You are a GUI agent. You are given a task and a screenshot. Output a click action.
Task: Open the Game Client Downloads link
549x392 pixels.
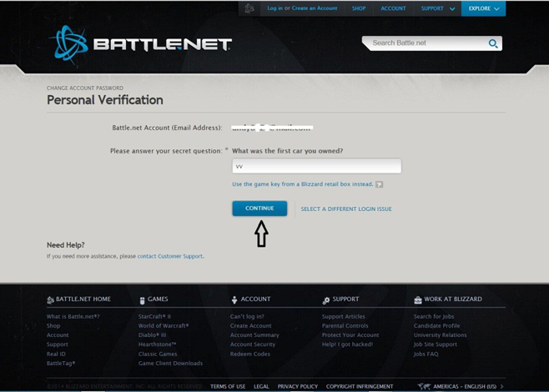(170, 364)
